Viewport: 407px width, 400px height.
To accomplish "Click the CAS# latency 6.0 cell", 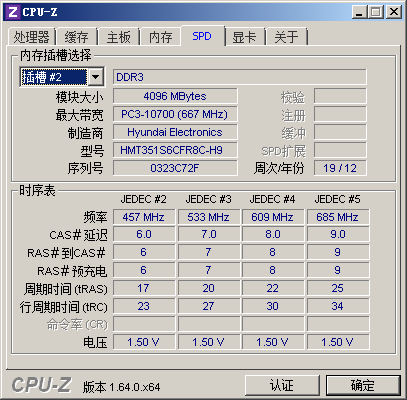I will (x=144, y=234).
